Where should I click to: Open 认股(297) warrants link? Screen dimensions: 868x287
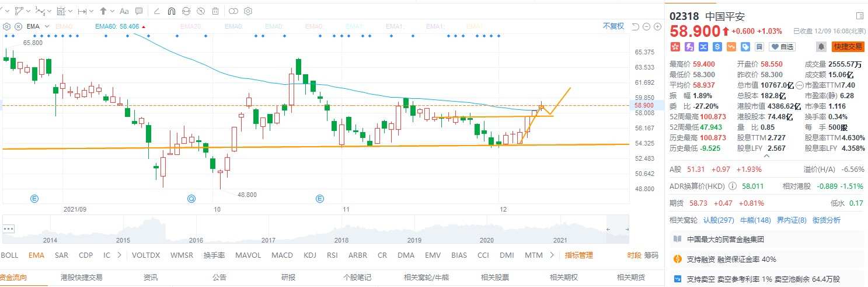coord(719,220)
